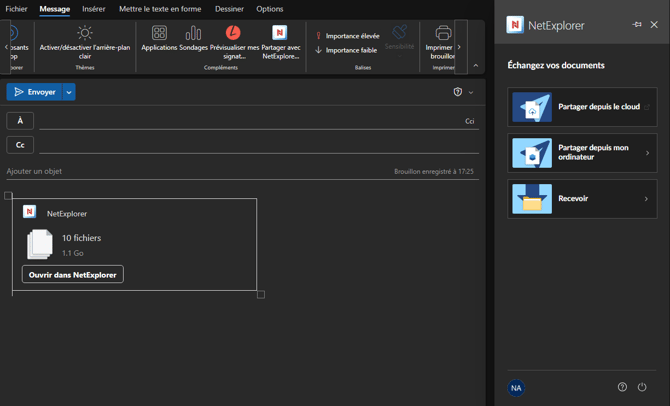Click the NA user avatar

pyautogui.click(x=516, y=388)
